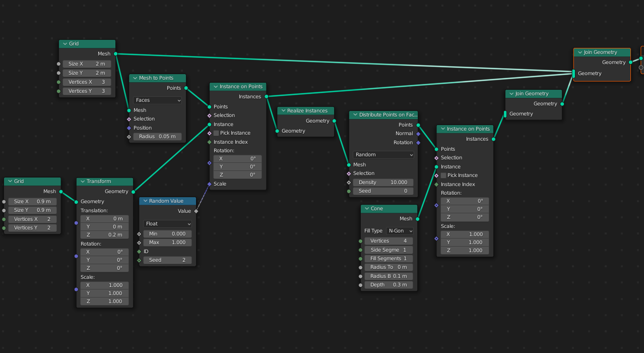Click the Cone Depth 0.3 m field
The width and height of the screenshot is (644, 353).
[x=389, y=285]
